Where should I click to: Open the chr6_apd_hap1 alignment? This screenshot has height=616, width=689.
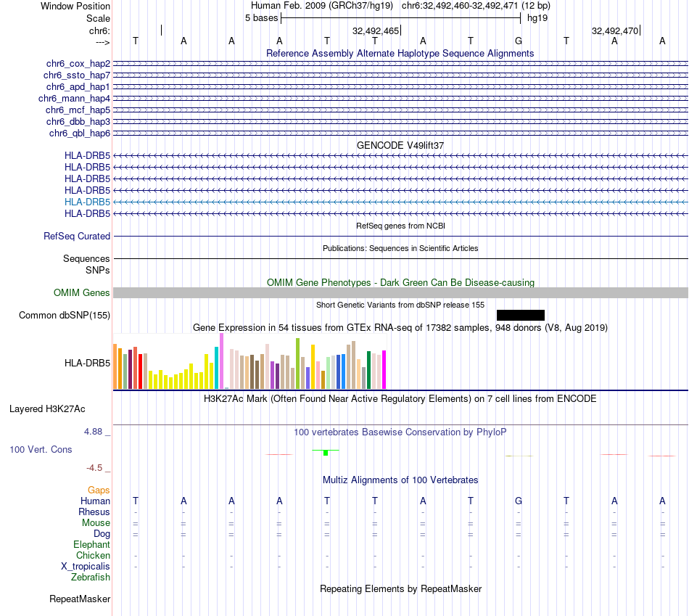click(x=78, y=86)
